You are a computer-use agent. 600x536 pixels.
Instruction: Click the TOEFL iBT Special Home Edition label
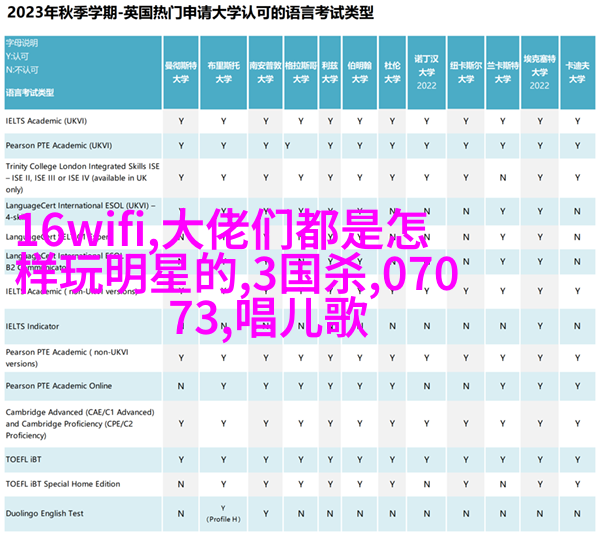[x=63, y=484]
